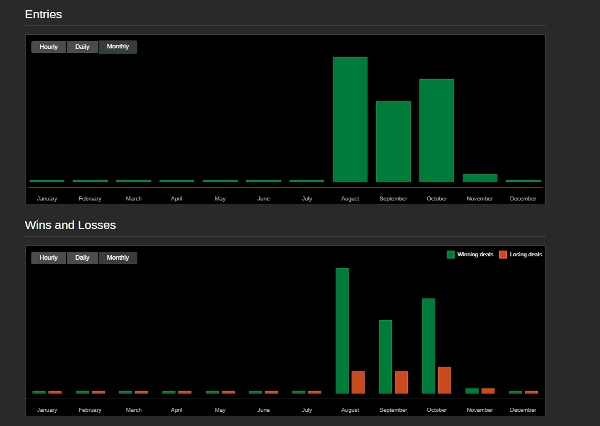
Task: Click January label on Entries axis
Action: (x=47, y=199)
